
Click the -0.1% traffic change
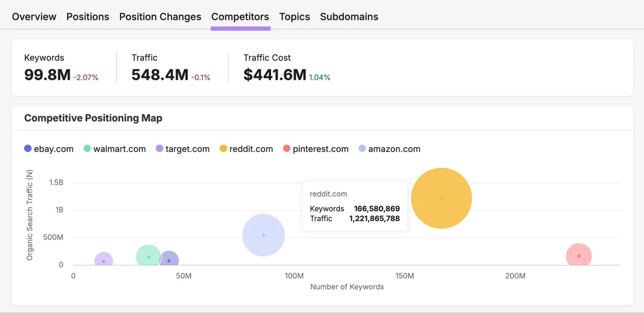point(201,77)
